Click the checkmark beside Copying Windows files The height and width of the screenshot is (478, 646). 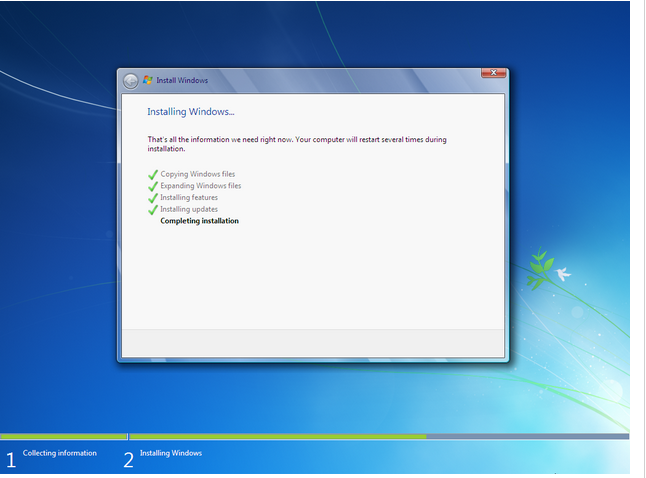153,174
